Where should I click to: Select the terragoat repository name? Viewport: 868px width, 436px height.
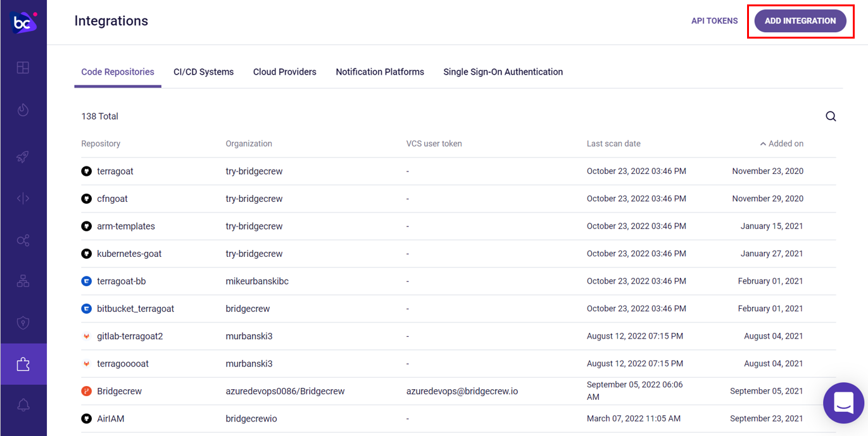point(115,171)
